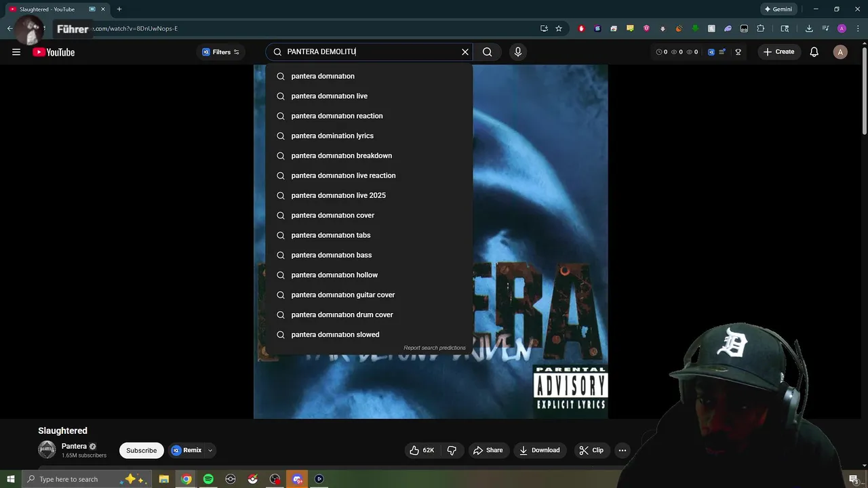Share the video
The height and width of the screenshot is (488, 868).
(x=488, y=450)
